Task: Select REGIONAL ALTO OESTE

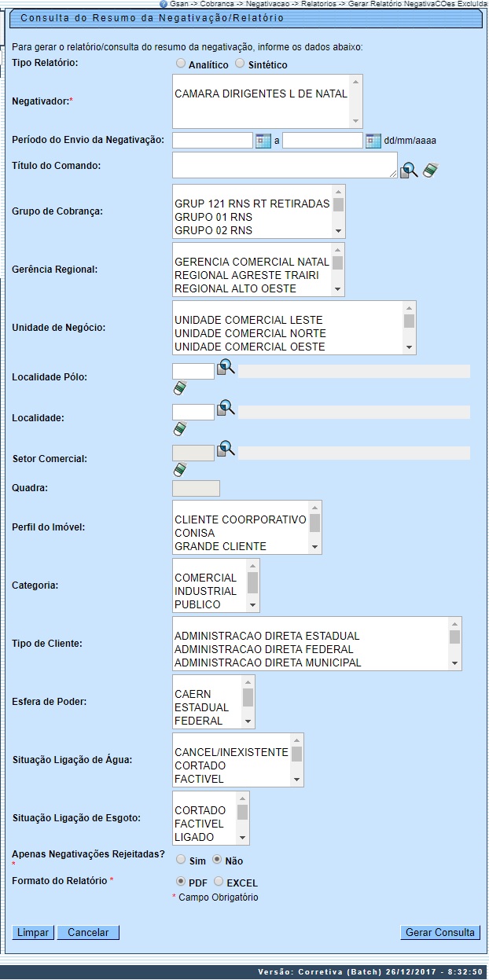Action: pos(235,288)
